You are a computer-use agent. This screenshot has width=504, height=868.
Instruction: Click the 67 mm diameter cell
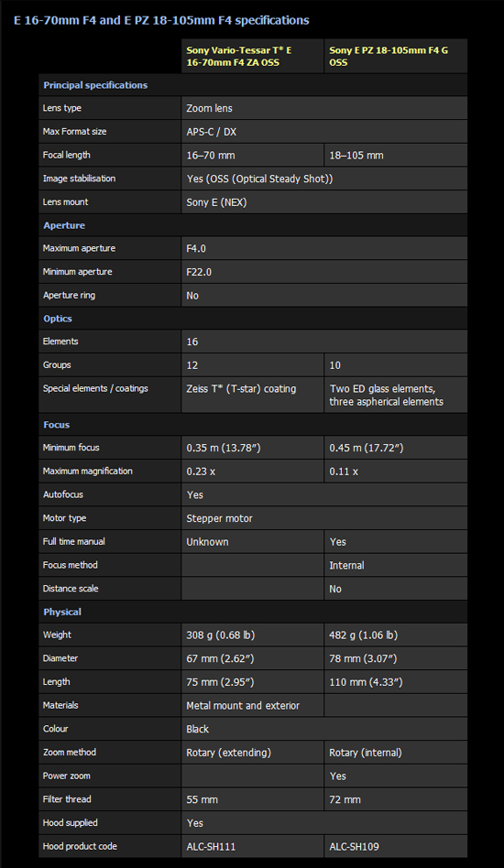pyautogui.click(x=253, y=658)
